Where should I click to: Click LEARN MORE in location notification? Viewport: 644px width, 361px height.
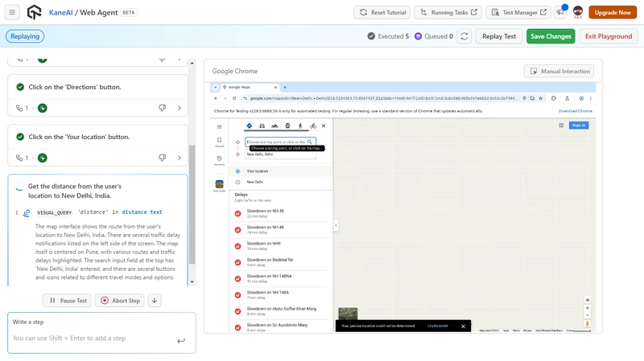(437, 326)
